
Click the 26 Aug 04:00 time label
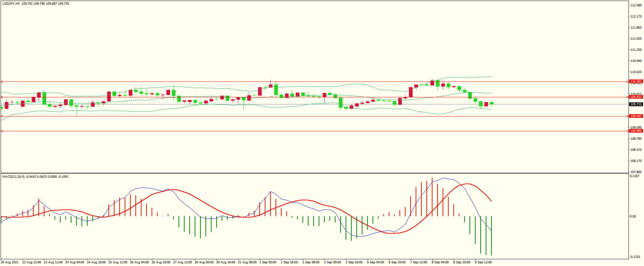139,262
